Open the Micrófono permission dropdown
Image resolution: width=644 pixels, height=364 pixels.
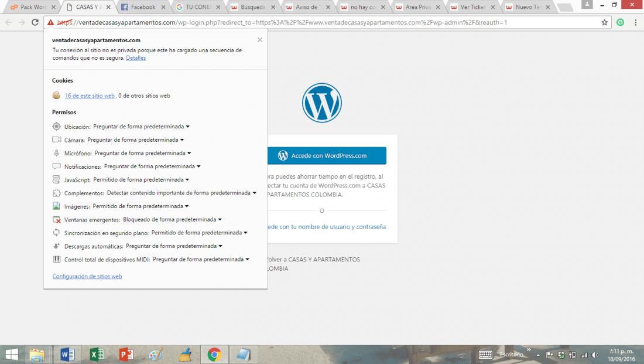tap(143, 153)
